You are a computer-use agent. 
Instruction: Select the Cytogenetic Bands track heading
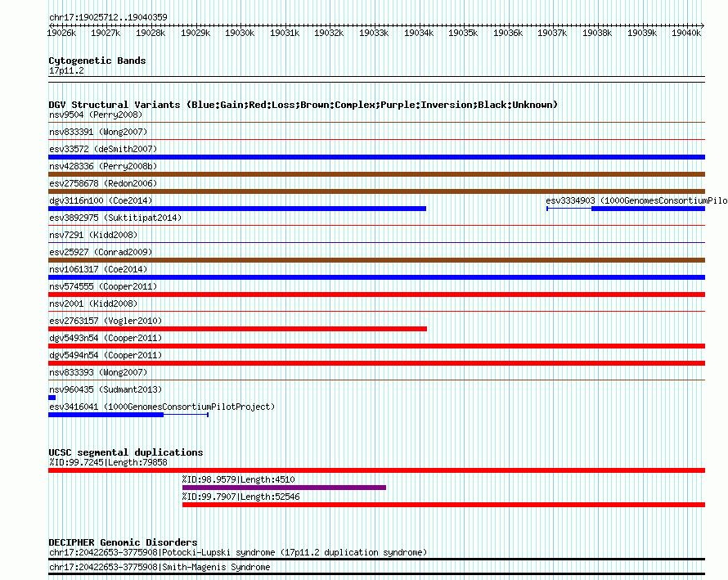pos(97,61)
